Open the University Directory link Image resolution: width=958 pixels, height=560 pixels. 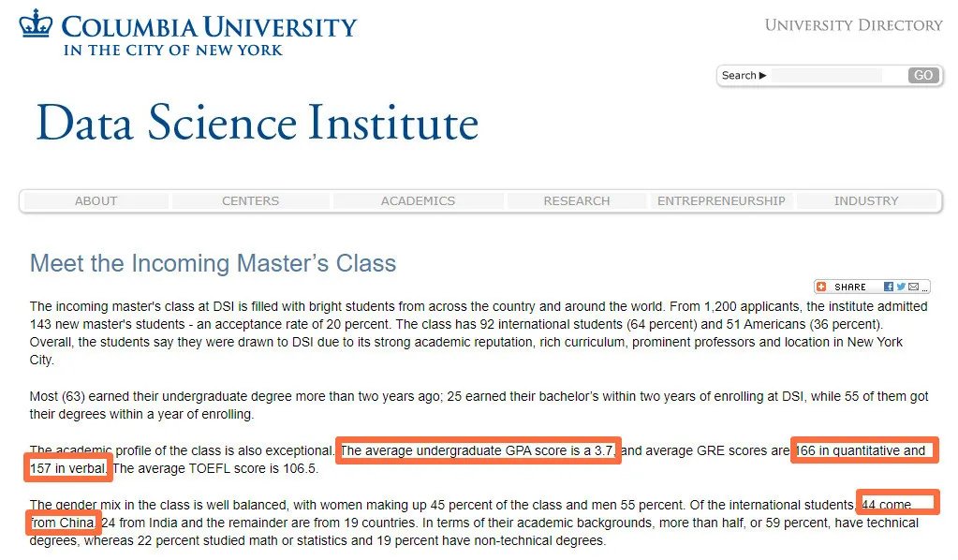click(x=853, y=25)
